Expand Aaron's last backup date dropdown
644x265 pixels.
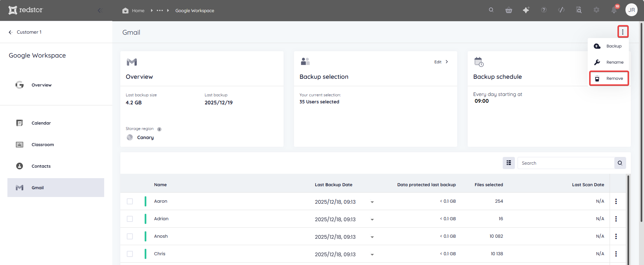pos(372,202)
